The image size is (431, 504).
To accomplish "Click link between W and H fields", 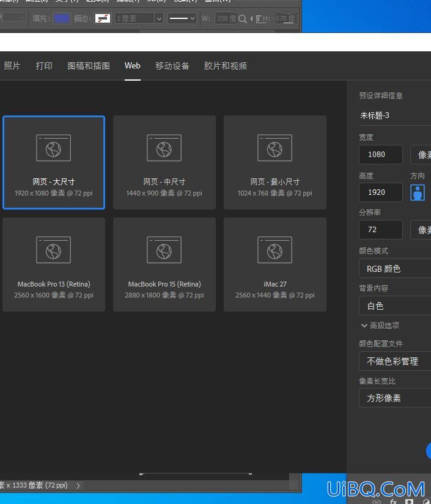I will pos(252,19).
